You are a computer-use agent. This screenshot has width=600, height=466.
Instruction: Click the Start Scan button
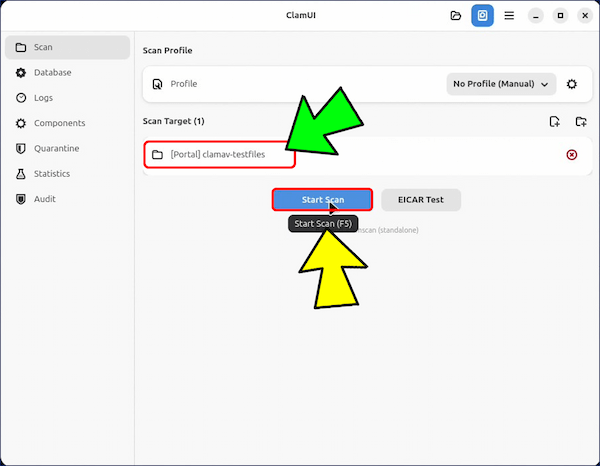coord(323,200)
